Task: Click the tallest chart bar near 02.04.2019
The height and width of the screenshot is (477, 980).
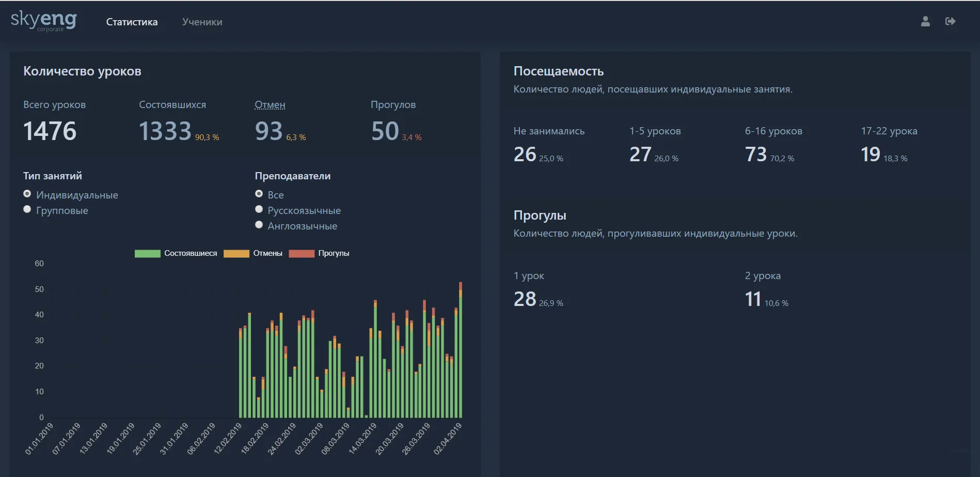Action: click(461, 350)
